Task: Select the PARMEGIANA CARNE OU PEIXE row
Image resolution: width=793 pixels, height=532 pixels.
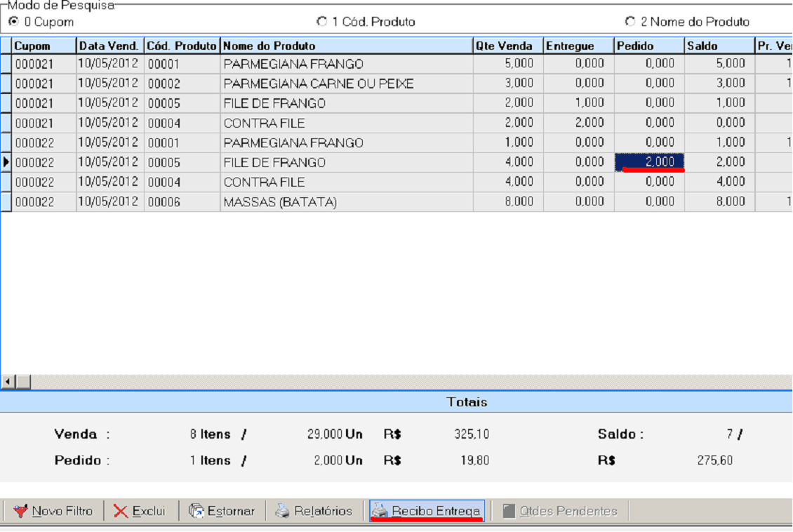Action: [318, 84]
